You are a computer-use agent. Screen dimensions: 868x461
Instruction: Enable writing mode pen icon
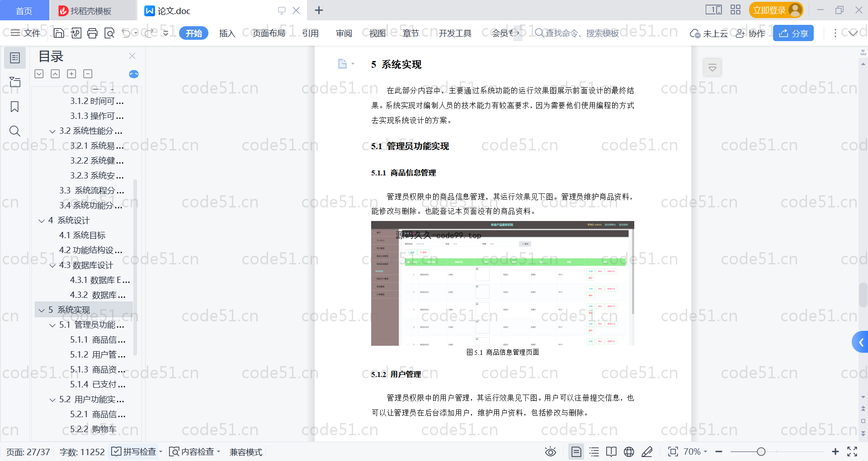point(647,452)
